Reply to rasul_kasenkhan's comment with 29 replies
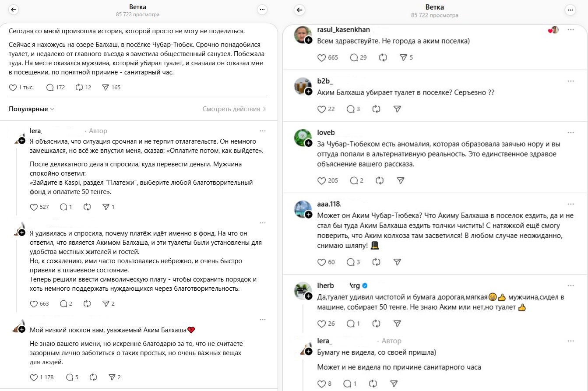Image resolution: width=588 pixels, height=391 pixels. tap(354, 57)
